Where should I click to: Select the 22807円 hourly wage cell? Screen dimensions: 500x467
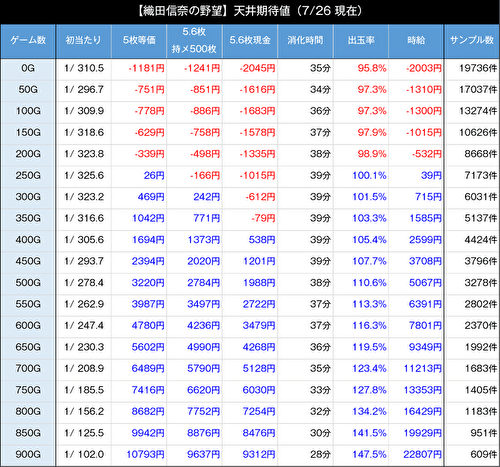tap(422, 454)
